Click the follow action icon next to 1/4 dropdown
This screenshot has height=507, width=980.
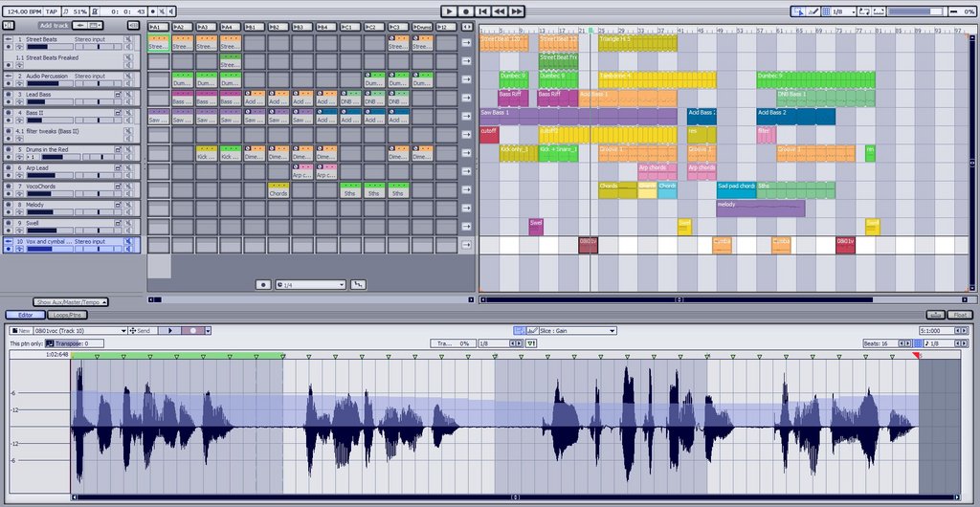[x=358, y=285]
